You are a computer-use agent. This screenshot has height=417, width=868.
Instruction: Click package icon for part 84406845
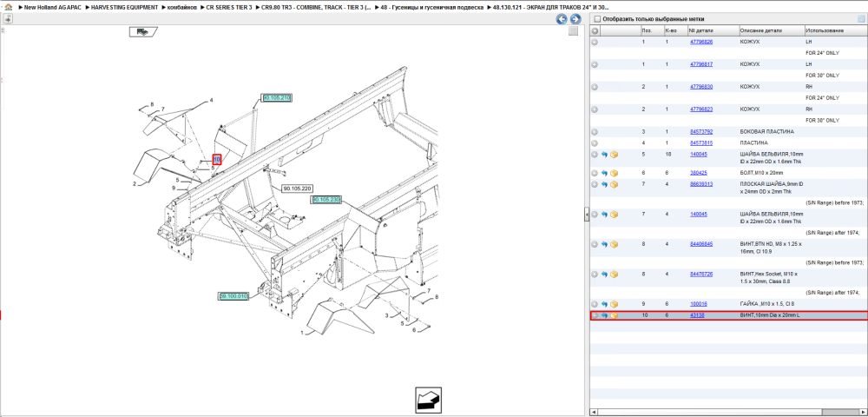pyautogui.click(x=614, y=244)
